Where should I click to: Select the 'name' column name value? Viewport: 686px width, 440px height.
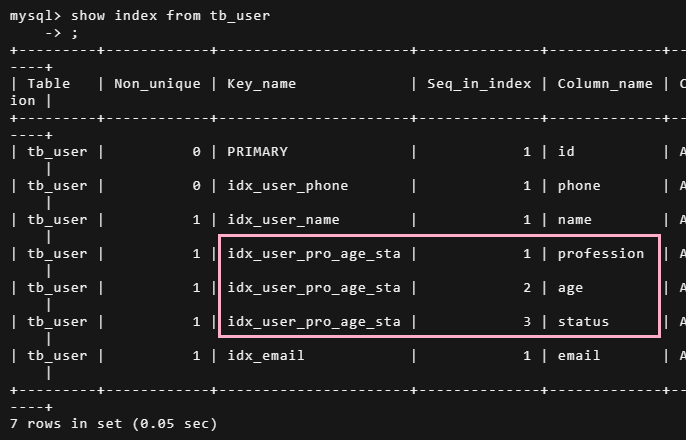click(574, 220)
